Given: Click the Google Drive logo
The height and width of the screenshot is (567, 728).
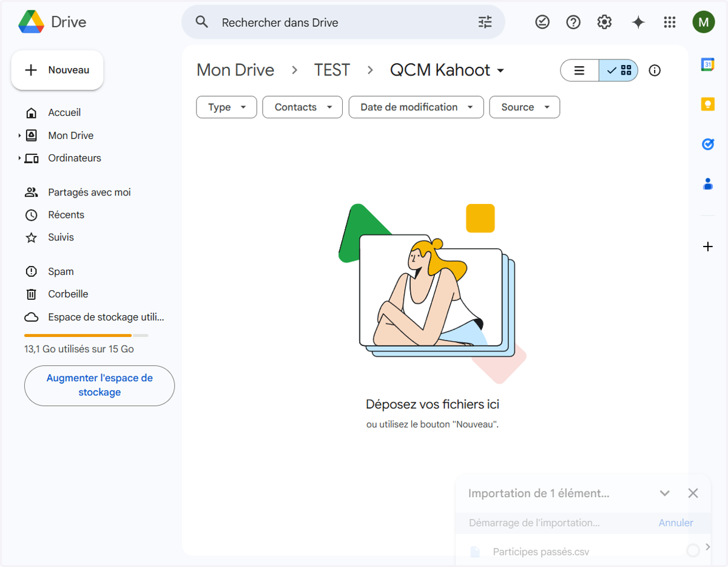Looking at the screenshot, I should point(32,22).
